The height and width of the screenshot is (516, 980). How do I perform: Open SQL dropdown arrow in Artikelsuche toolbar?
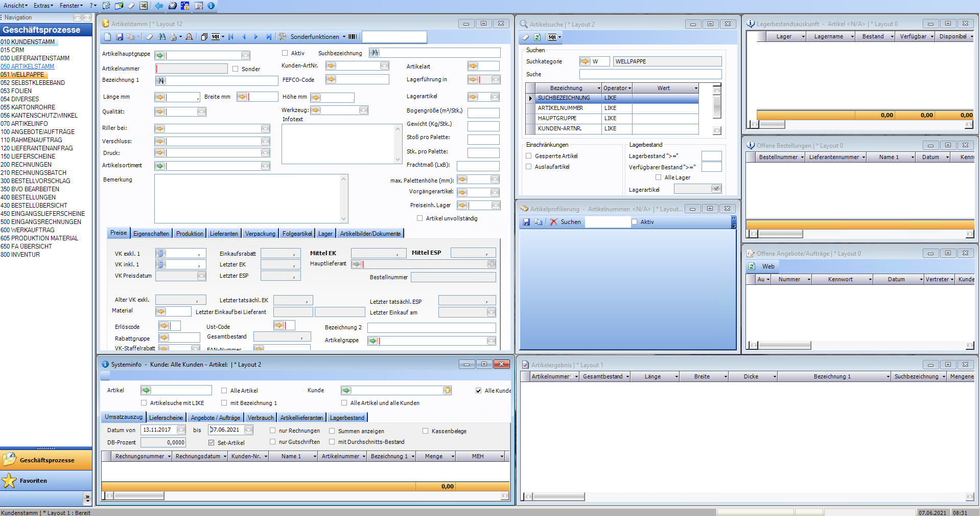click(559, 37)
